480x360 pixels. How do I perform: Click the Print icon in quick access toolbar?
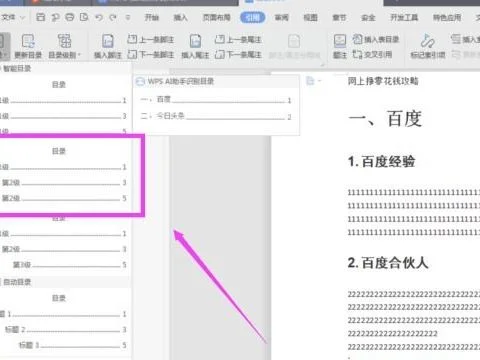pyautogui.click(x=70, y=17)
